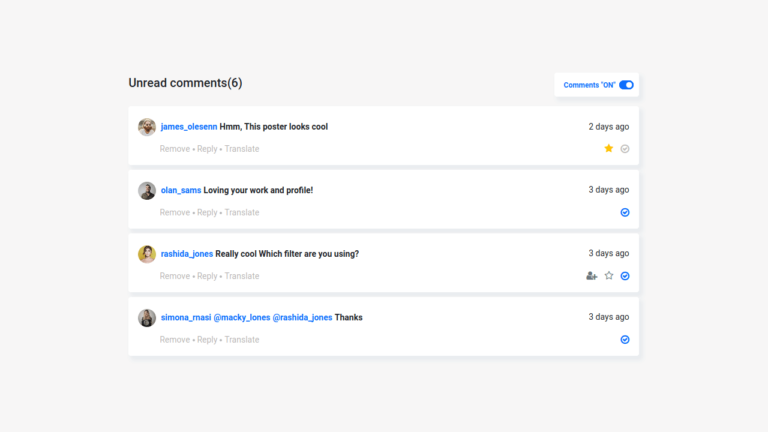
Task: Click the "3 days ago" timestamp on olan_sams' comment
Action: tap(609, 190)
